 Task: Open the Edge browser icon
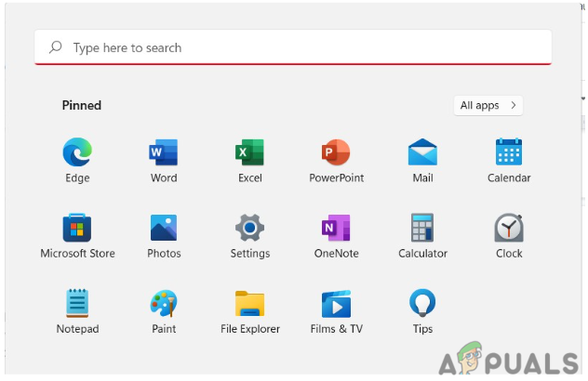[77, 152]
